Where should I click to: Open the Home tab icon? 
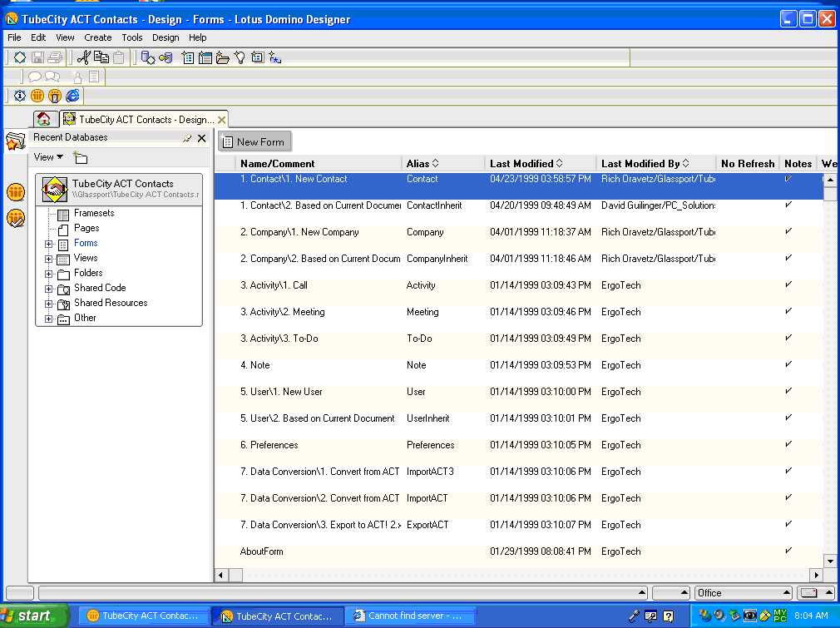coord(44,119)
